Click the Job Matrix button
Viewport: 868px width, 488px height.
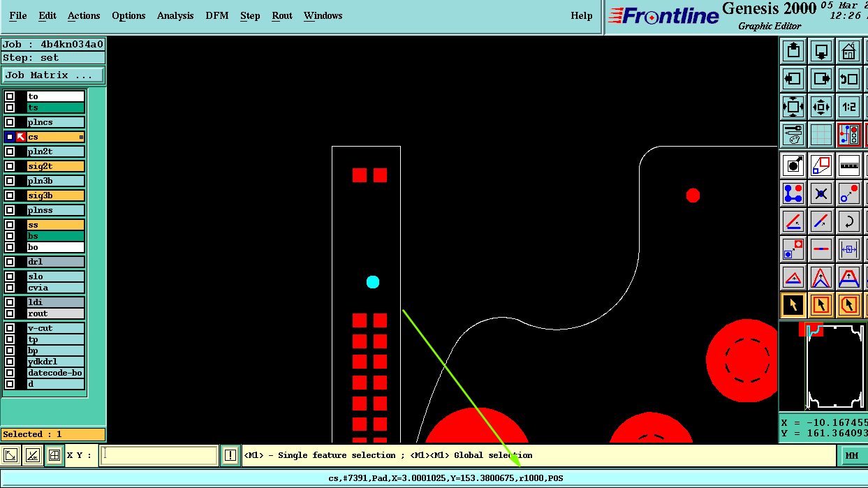[x=53, y=75]
